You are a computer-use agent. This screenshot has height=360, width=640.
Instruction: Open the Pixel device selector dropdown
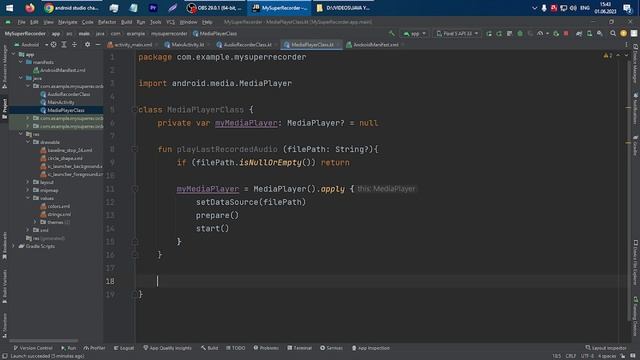pyautogui.click(x=456, y=33)
